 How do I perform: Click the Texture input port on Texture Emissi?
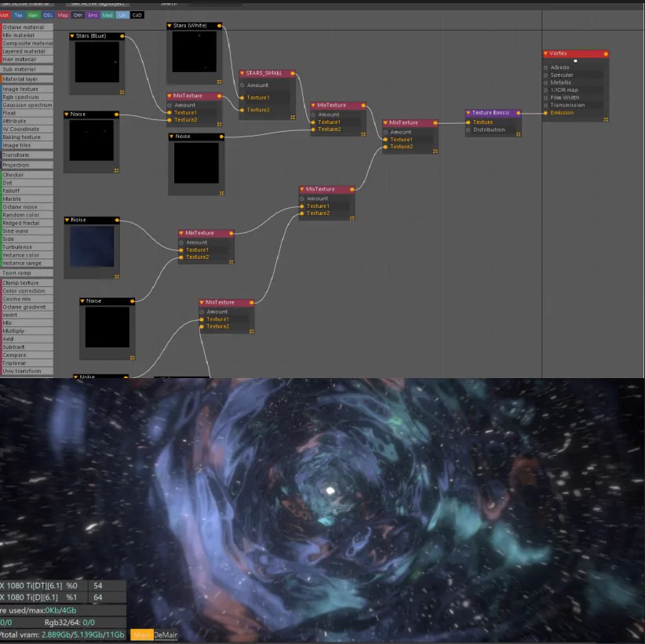coord(468,122)
